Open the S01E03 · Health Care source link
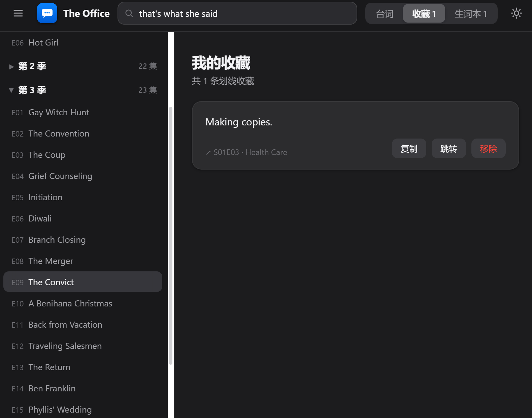Viewport: 532px width, 418px height. [246, 152]
